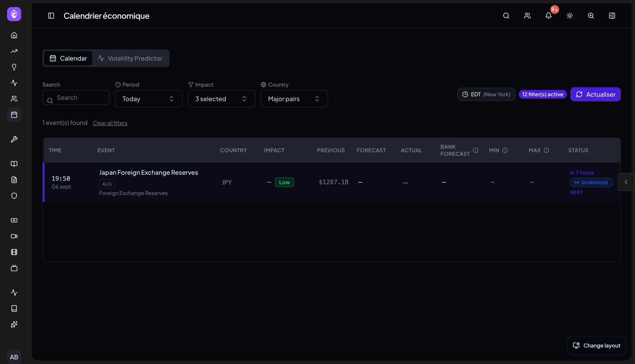This screenshot has height=364, width=635.
Task: Open the open-book icon in sidebar
Action: (x=14, y=164)
